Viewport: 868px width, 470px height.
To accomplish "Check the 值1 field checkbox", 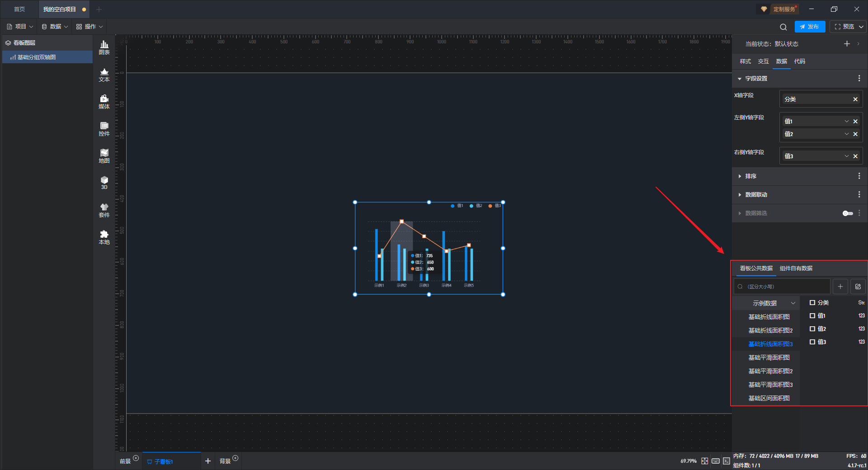I will point(812,316).
